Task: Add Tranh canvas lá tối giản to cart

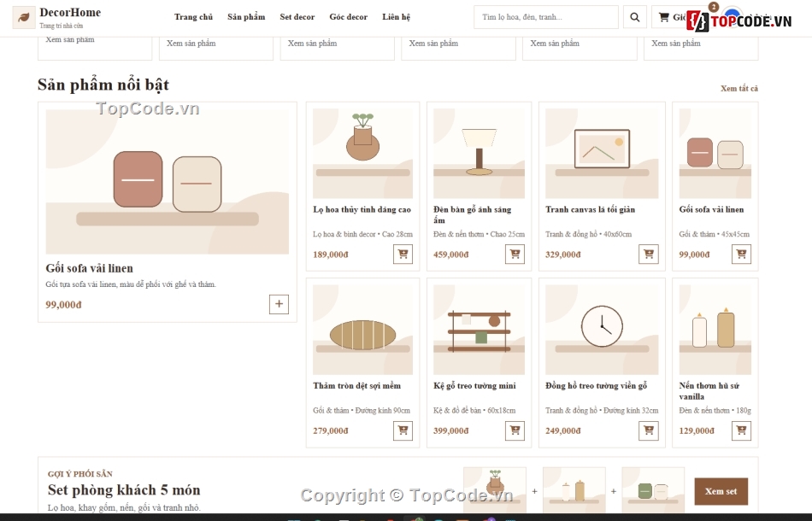Action: (x=649, y=254)
